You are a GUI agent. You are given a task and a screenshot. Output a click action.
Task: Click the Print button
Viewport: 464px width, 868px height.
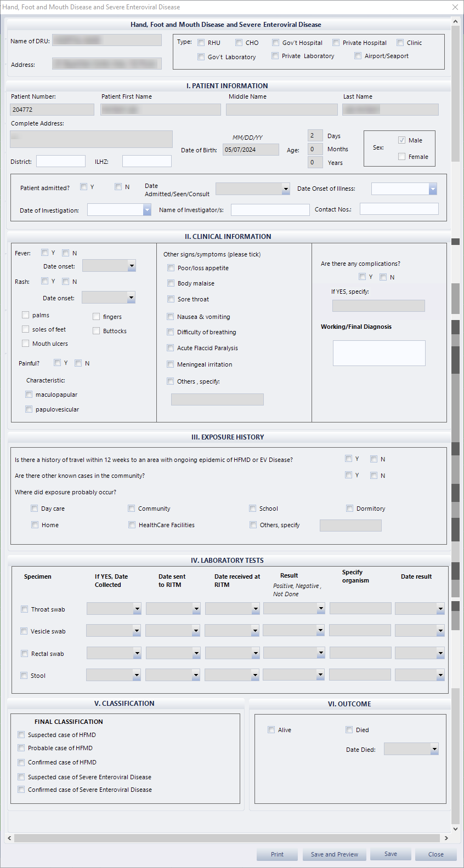(277, 854)
